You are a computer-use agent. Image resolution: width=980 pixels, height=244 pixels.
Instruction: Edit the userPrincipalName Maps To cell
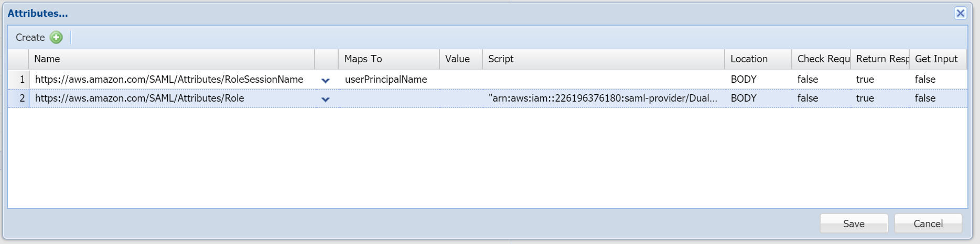pyautogui.click(x=386, y=80)
